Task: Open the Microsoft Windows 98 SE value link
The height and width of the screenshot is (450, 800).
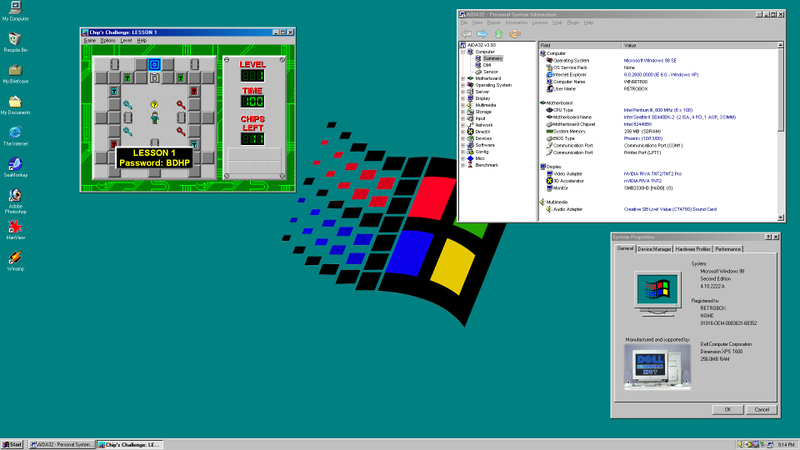Action: (x=650, y=60)
